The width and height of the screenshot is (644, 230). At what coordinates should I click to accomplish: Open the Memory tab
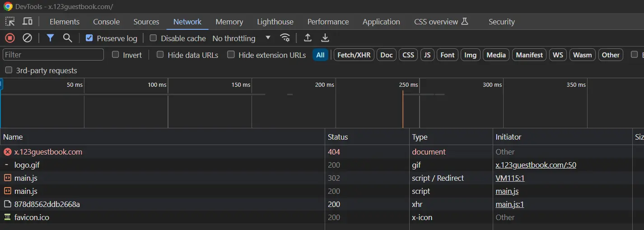229,21
